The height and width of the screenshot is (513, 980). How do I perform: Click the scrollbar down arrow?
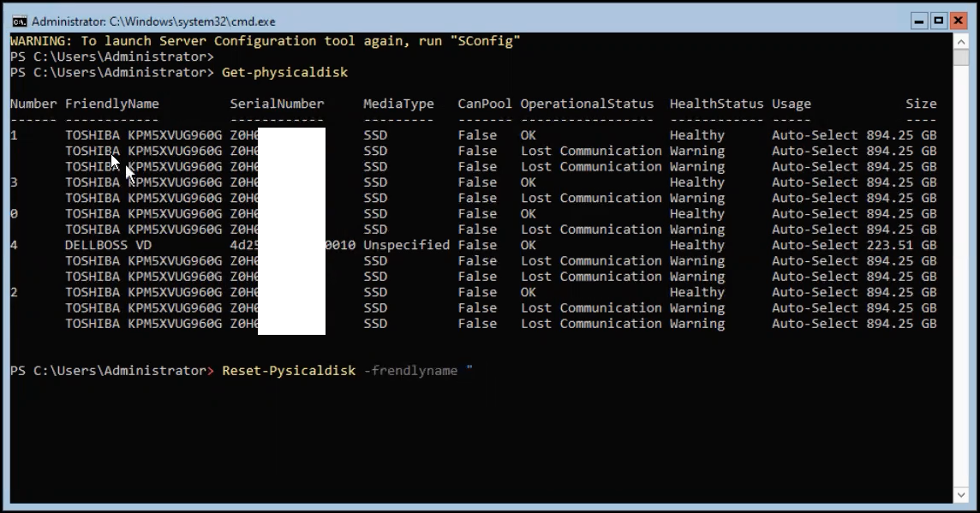coord(960,495)
